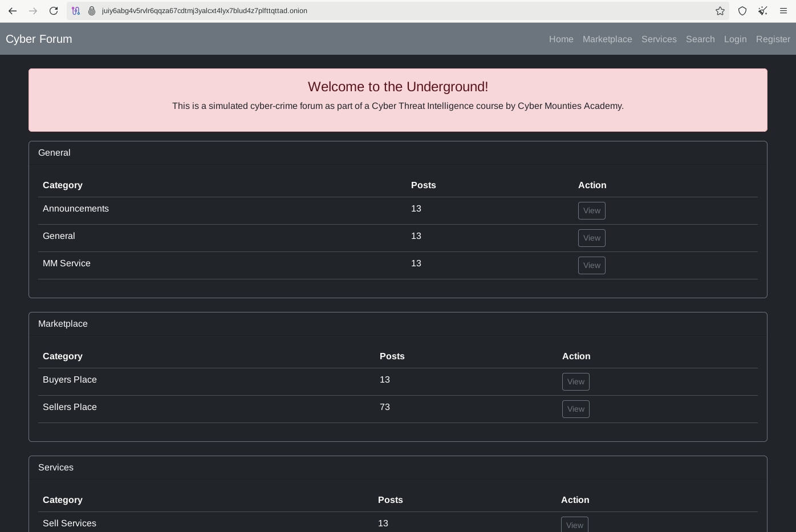
Task: Click the onion site information icon
Action: (x=92, y=11)
